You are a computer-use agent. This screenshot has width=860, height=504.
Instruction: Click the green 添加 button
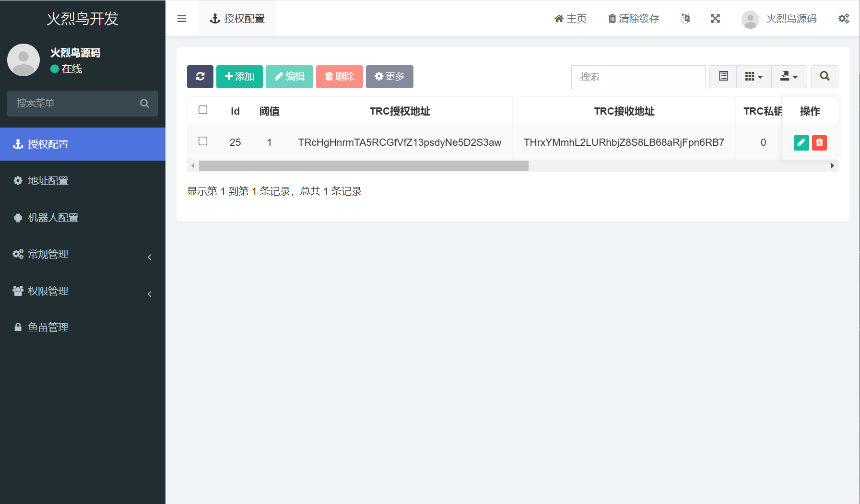coord(239,77)
